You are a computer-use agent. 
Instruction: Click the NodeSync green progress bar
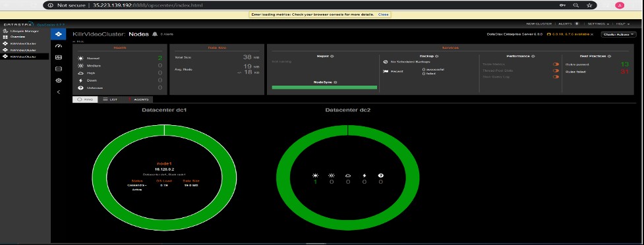pos(324,88)
